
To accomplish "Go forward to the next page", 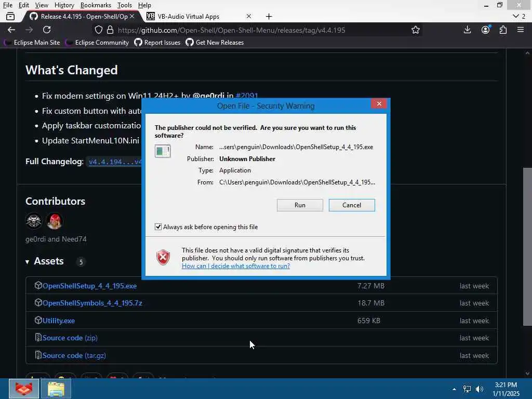I will pos(29,30).
